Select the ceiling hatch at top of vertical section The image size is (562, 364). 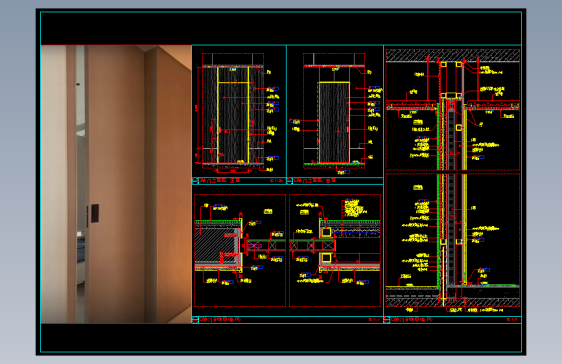pyautogui.click(x=453, y=56)
